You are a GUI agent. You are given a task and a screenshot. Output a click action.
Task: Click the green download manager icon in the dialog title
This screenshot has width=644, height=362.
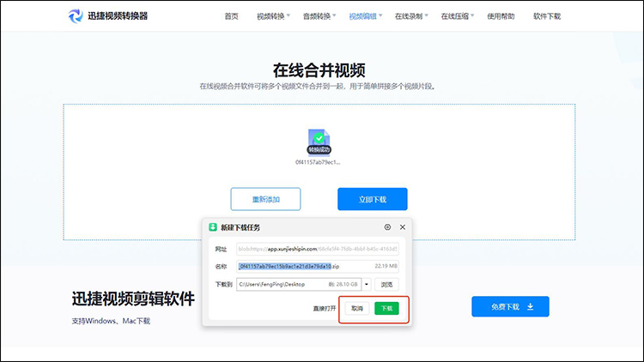(213, 227)
